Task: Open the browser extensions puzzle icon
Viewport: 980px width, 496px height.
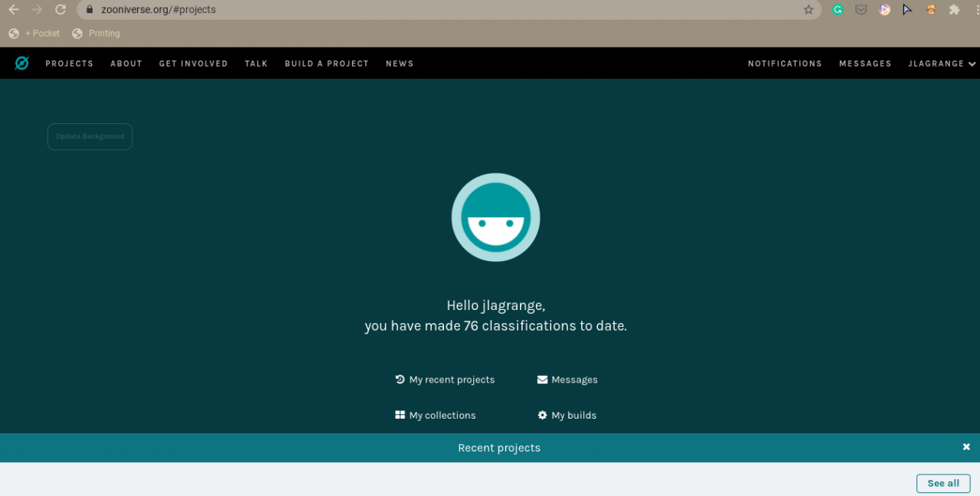Action: 954,10
